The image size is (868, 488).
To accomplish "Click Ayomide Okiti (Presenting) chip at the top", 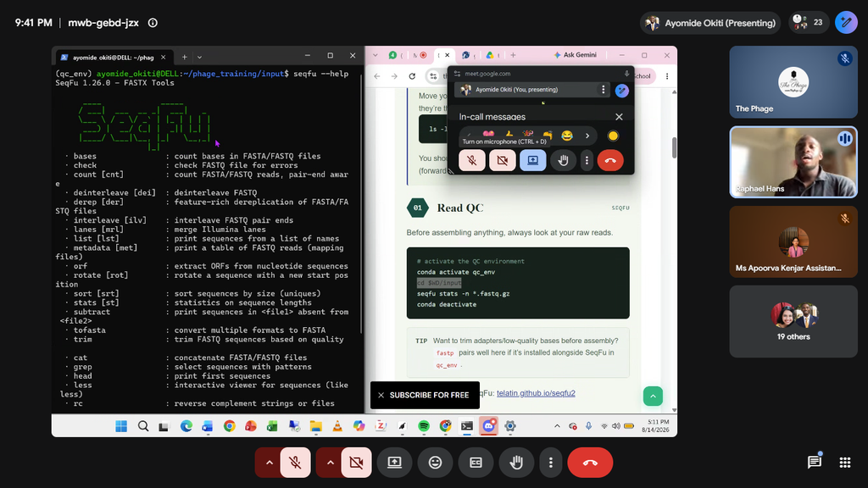I will click(710, 23).
